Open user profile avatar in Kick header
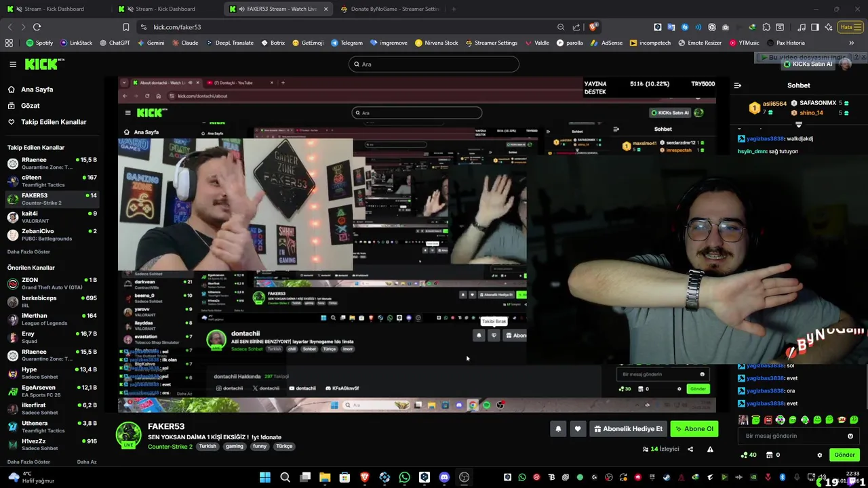The width and height of the screenshot is (868, 488). tap(845, 64)
